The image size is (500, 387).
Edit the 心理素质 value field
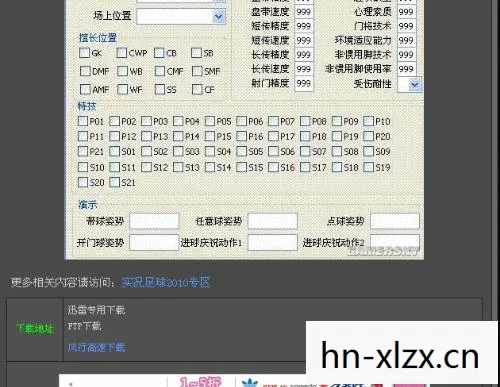click(406, 12)
